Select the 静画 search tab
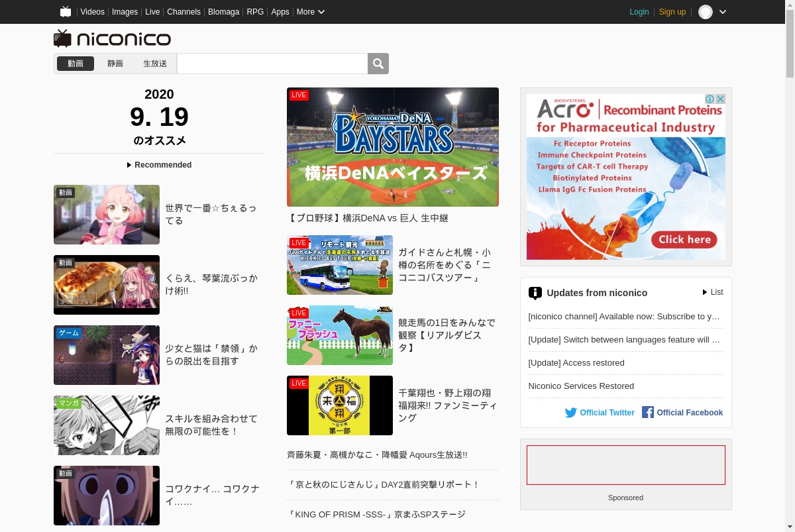The height and width of the screenshot is (532, 795). pos(115,64)
